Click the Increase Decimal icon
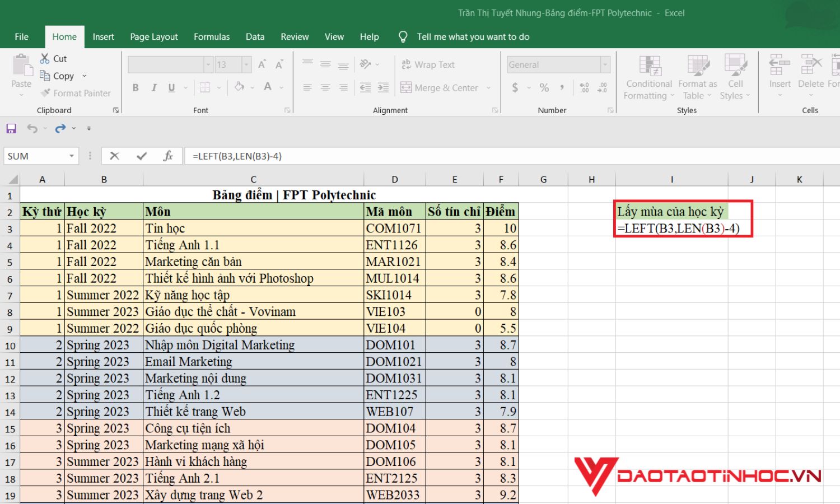The width and height of the screenshot is (840, 504). [x=584, y=87]
